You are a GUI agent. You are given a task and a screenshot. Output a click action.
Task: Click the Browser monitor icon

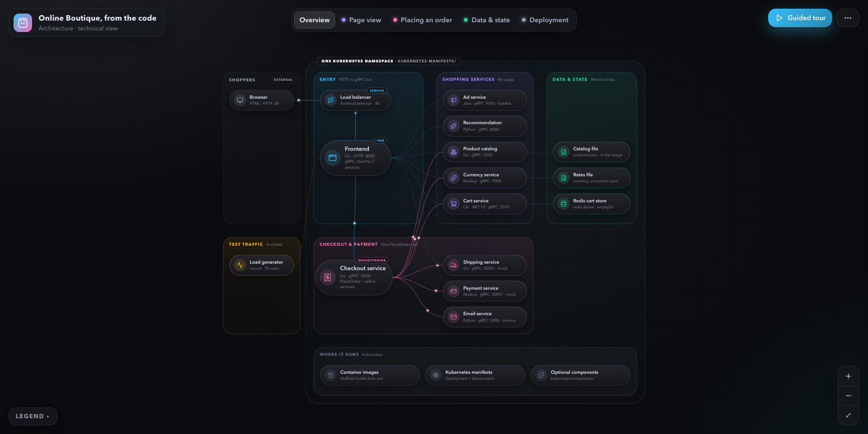tap(240, 100)
